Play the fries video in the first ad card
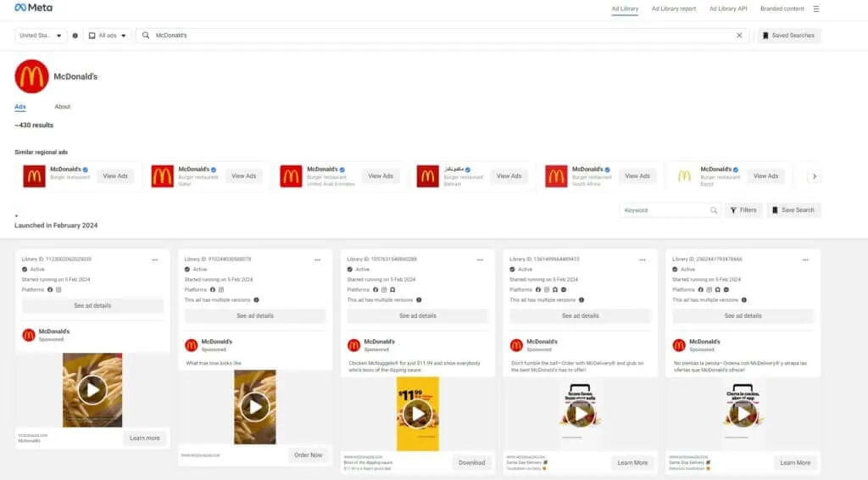This screenshot has width=868, height=480. pos(92,390)
